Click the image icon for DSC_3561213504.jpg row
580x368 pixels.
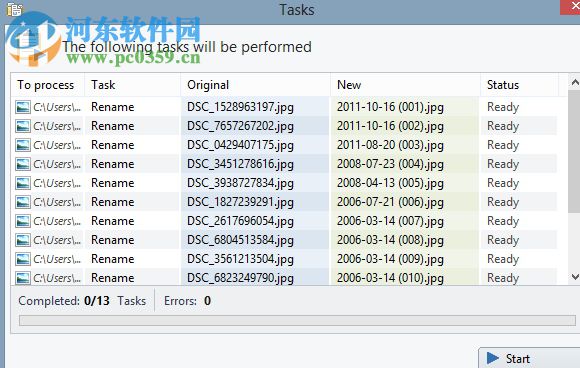pos(23,259)
